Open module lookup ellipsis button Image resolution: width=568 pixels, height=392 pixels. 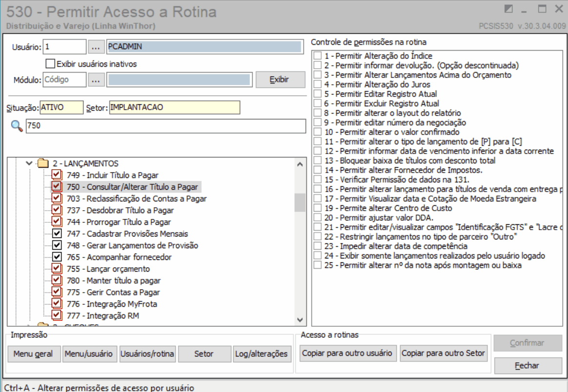coord(96,79)
